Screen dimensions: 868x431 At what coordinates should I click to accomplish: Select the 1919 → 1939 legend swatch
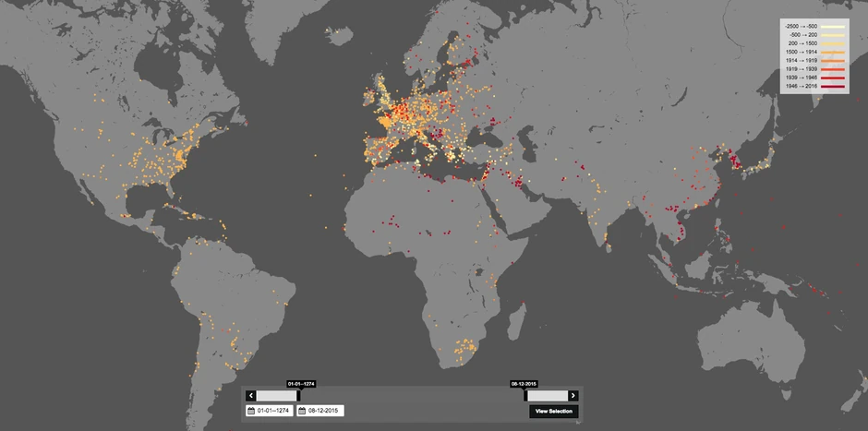pos(833,69)
